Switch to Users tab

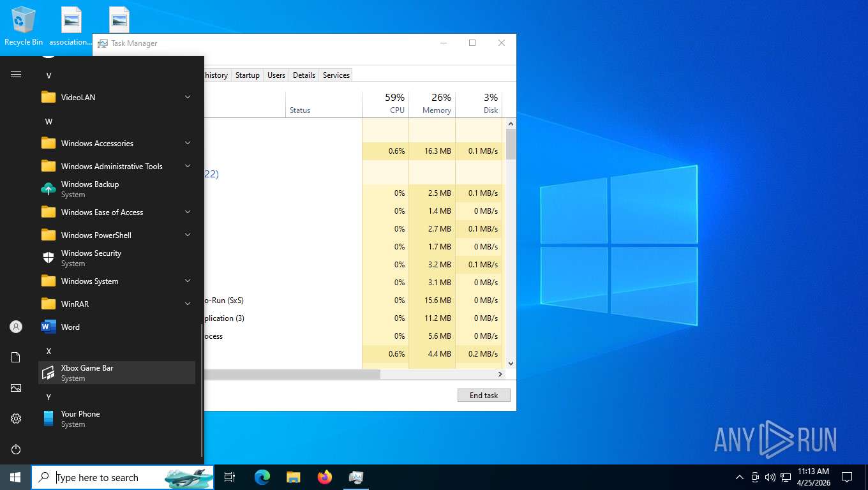point(276,75)
